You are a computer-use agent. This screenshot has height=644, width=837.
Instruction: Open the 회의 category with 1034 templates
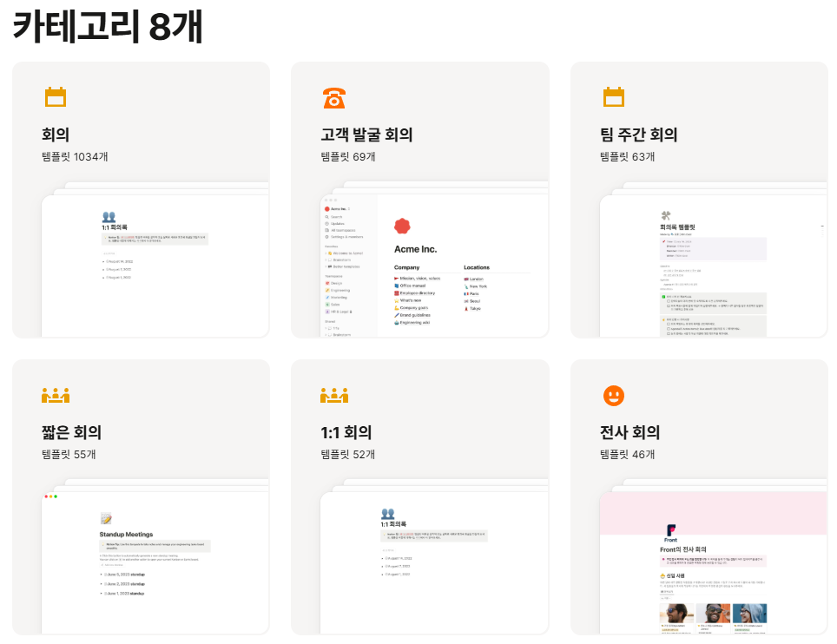pyautogui.click(x=56, y=135)
